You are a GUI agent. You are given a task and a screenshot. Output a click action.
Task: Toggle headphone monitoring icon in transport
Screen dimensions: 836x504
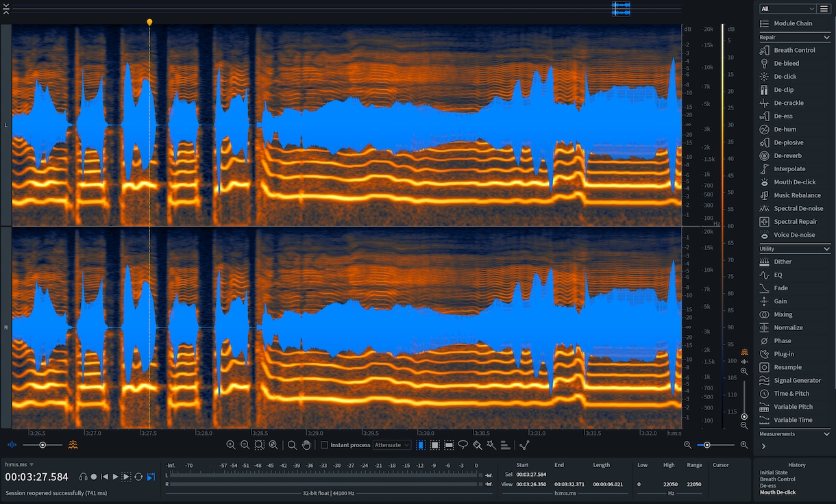coord(83,477)
